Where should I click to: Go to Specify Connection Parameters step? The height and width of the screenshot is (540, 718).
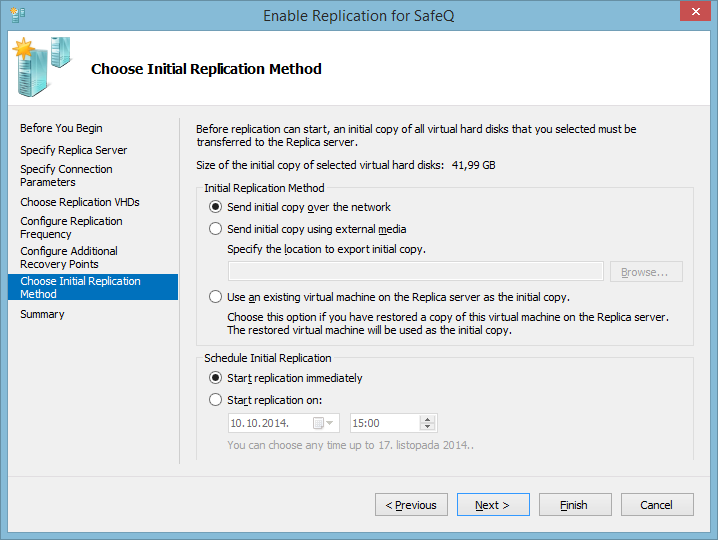click(x=66, y=176)
